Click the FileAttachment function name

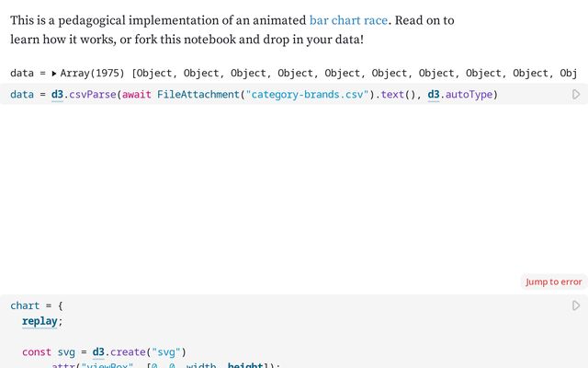[x=198, y=95]
